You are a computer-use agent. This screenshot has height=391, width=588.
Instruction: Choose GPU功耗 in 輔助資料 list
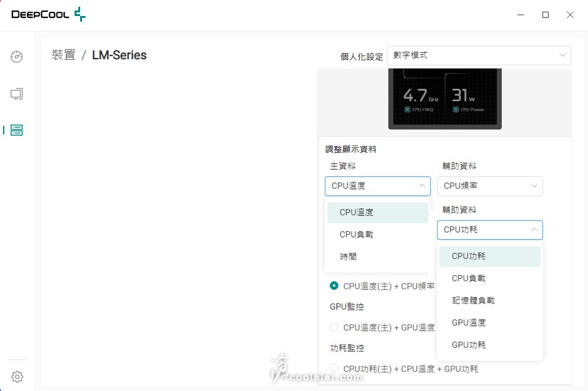pyautogui.click(x=490, y=345)
